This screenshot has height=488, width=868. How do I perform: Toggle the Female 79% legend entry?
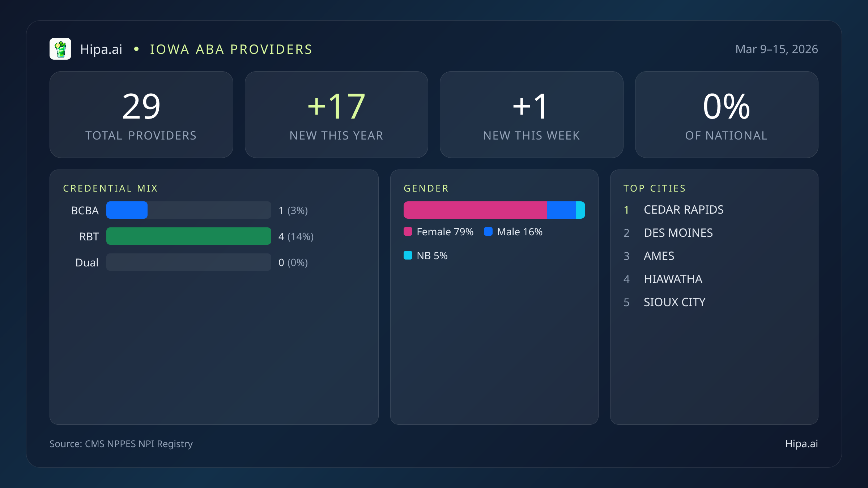pos(439,231)
